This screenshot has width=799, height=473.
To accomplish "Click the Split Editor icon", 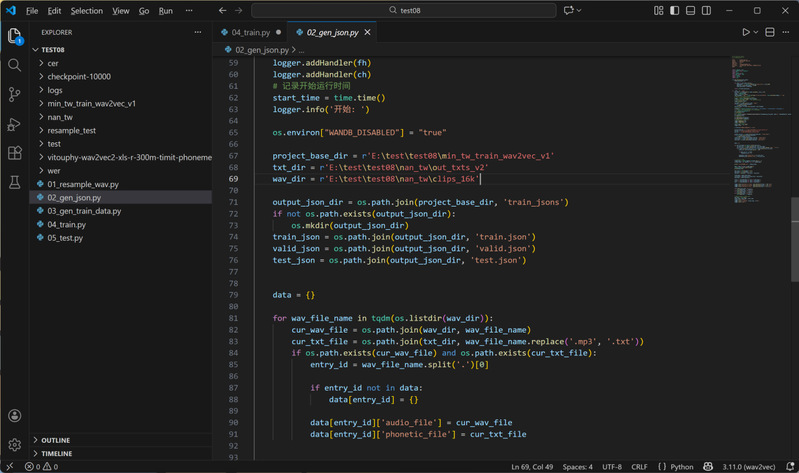I will tap(770, 32).
